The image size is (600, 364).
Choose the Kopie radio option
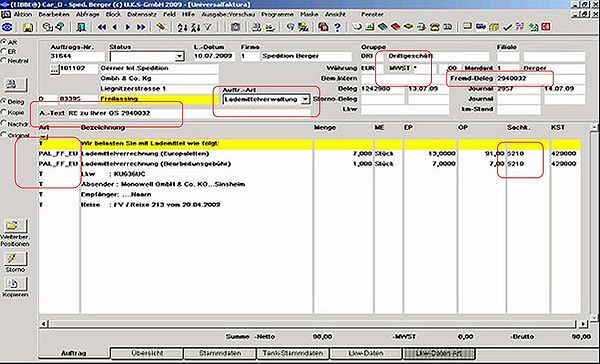click(x=4, y=113)
